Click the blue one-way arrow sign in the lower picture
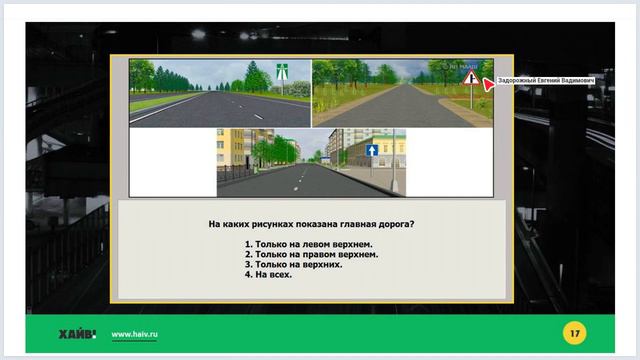 tap(371, 151)
